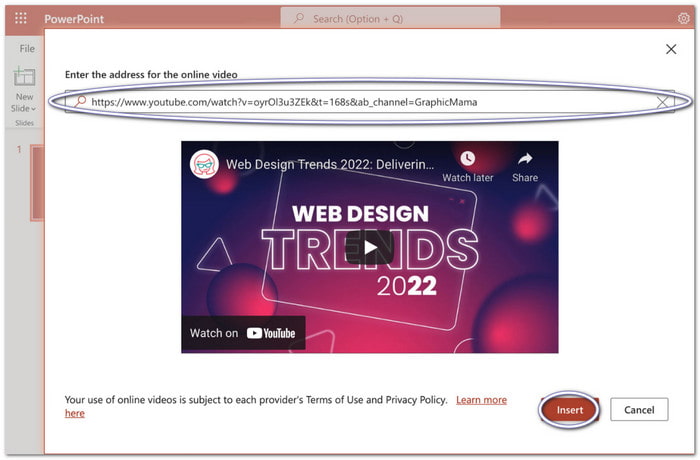Open the video title Web Design Trends 2022
This screenshot has height=460, width=700.
click(329, 164)
